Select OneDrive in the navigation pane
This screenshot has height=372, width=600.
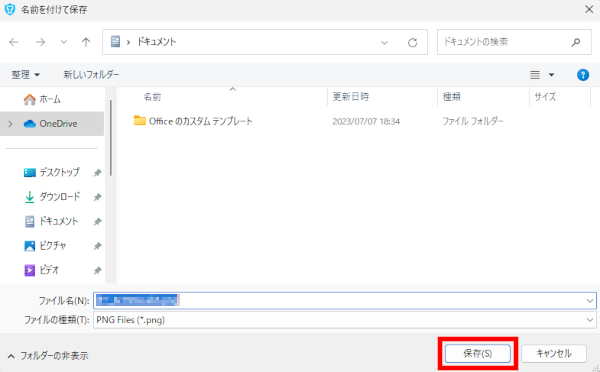[51, 124]
